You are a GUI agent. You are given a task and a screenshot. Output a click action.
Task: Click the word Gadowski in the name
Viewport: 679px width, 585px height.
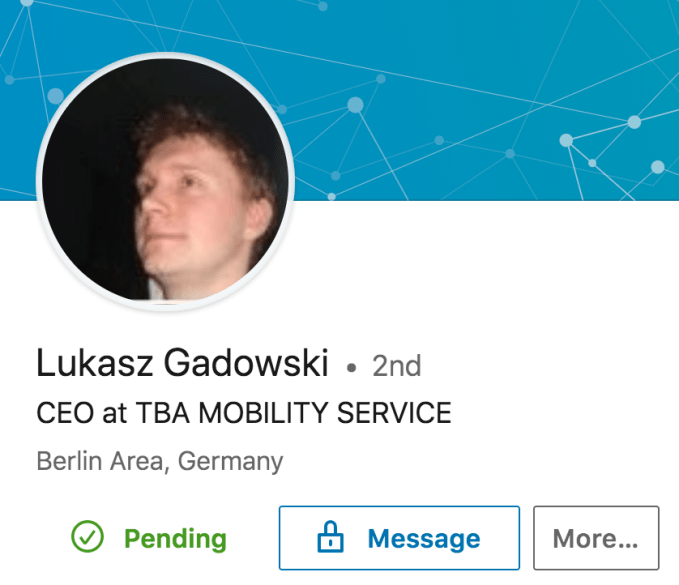pos(245,364)
